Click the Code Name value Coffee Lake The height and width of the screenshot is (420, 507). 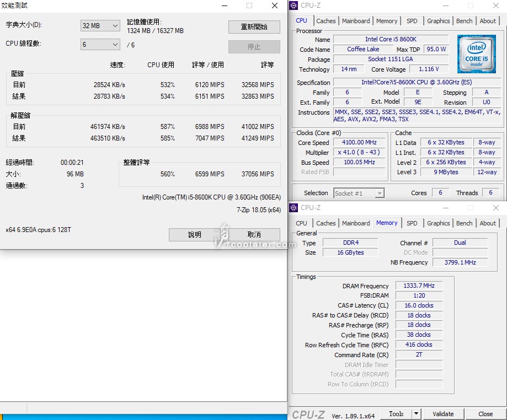[363, 49]
